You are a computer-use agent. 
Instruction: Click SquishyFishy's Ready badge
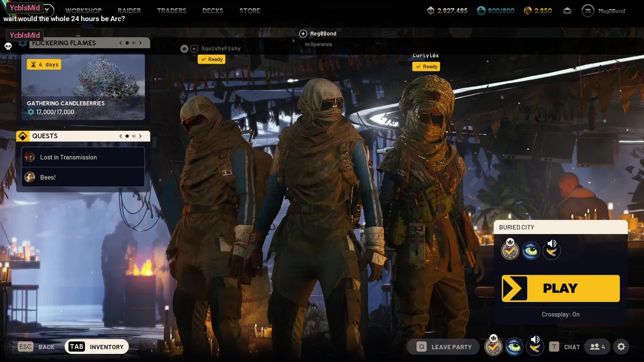211,59
